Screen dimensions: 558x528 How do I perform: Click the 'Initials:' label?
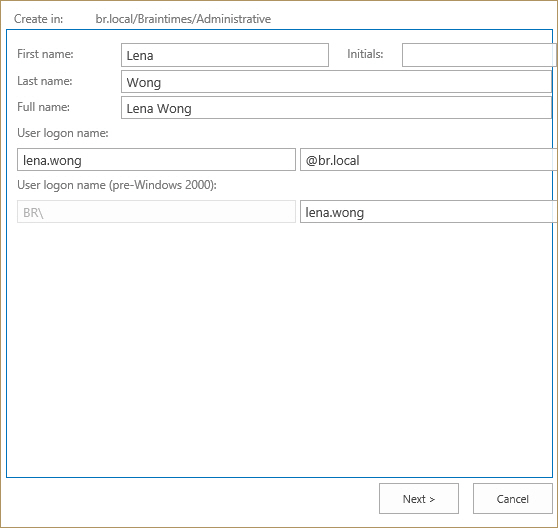365,54
